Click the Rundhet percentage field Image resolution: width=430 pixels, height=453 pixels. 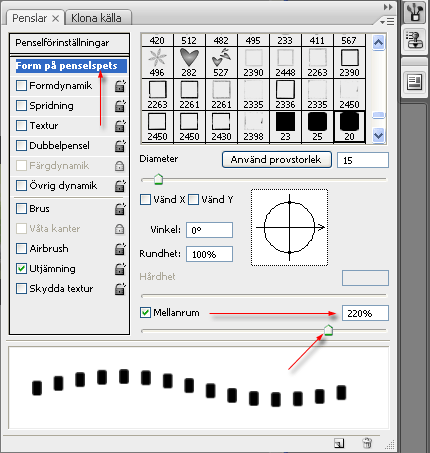[x=209, y=254]
